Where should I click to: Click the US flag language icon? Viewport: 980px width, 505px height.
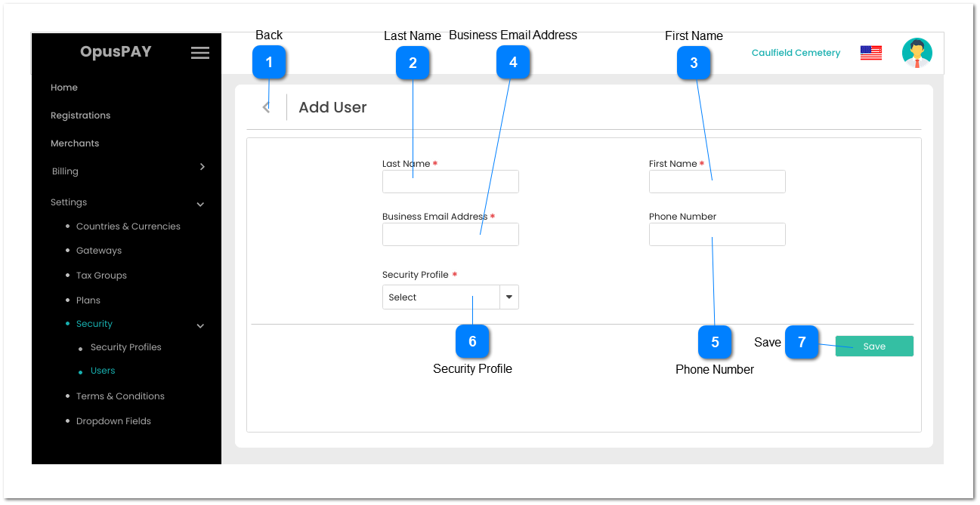coord(870,53)
